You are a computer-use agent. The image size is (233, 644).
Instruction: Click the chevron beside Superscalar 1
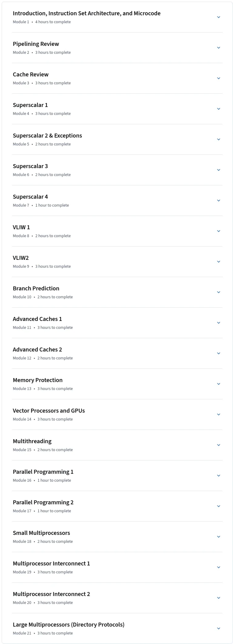(219, 109)
